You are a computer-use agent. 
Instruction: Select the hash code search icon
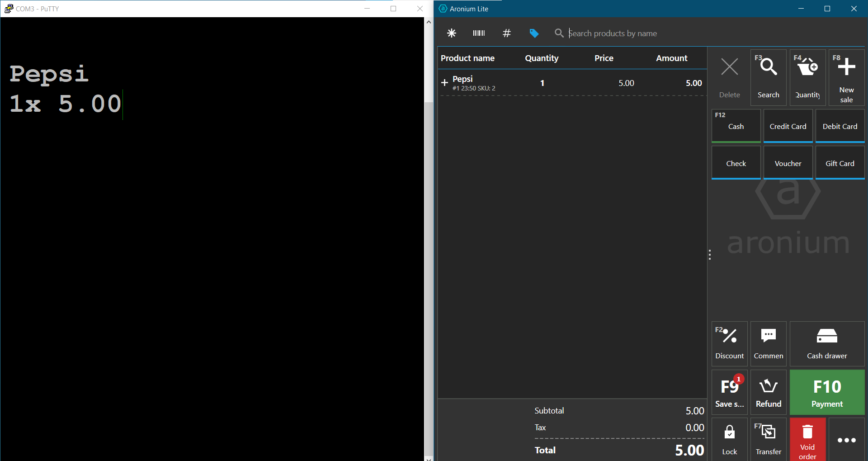(507, 33)
